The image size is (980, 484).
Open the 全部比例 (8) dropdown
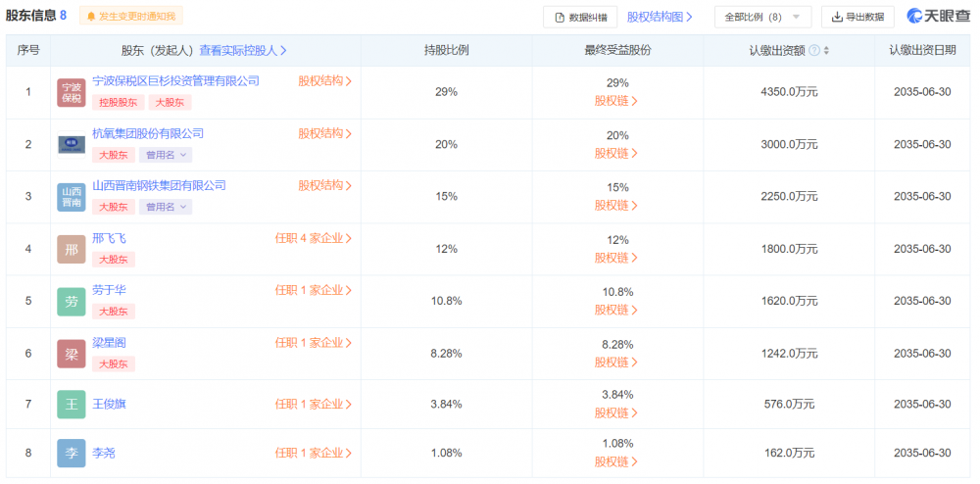click(x=762, y=17)
